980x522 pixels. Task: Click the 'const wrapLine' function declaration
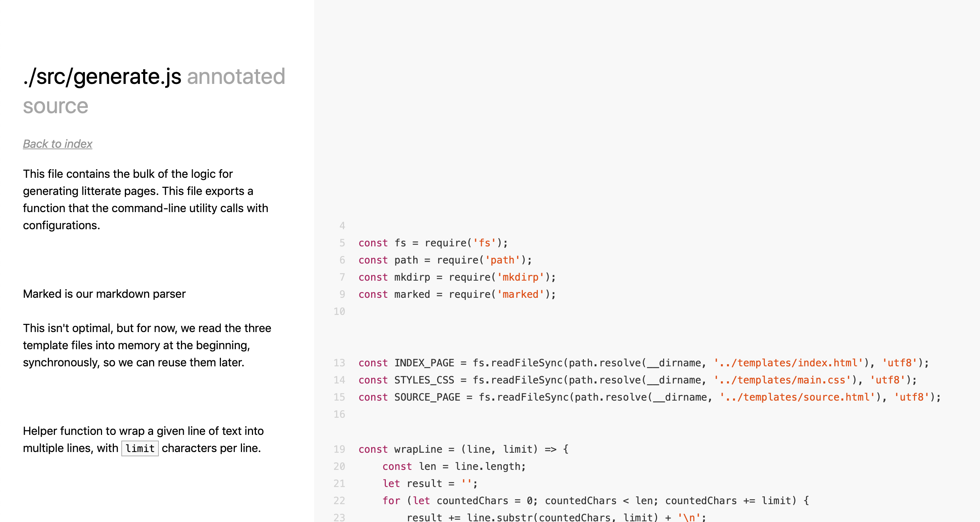click(x=463, y=449)
